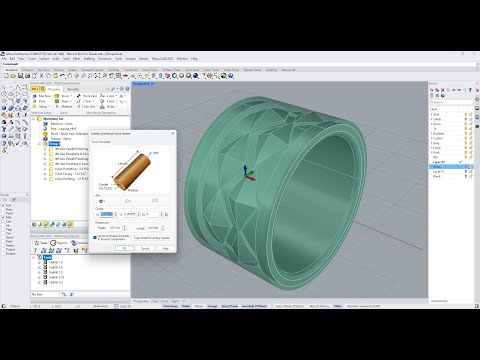Click the red car icon
The width and height of the screenshot is (480, 360).
point(126,76)
